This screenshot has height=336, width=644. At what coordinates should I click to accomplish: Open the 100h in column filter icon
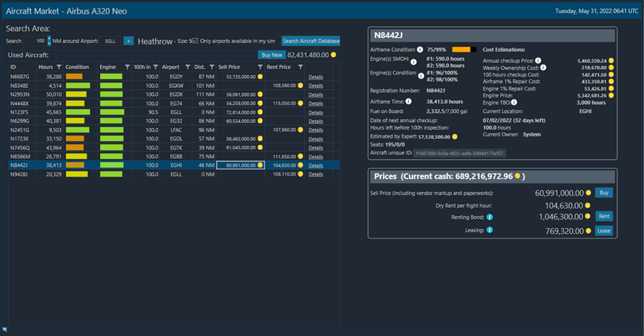[155, 67]
